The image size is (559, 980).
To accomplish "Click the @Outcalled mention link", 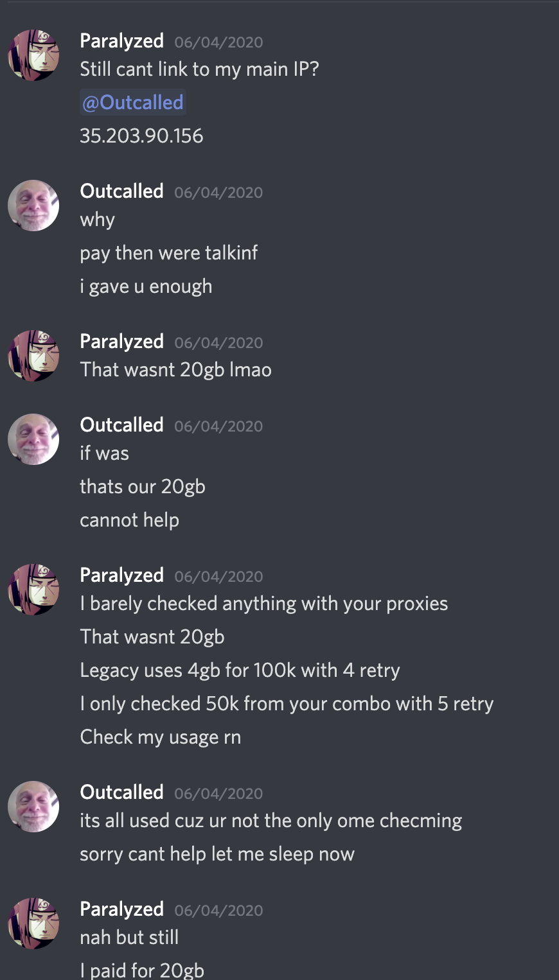I will [x=133, y=102].
